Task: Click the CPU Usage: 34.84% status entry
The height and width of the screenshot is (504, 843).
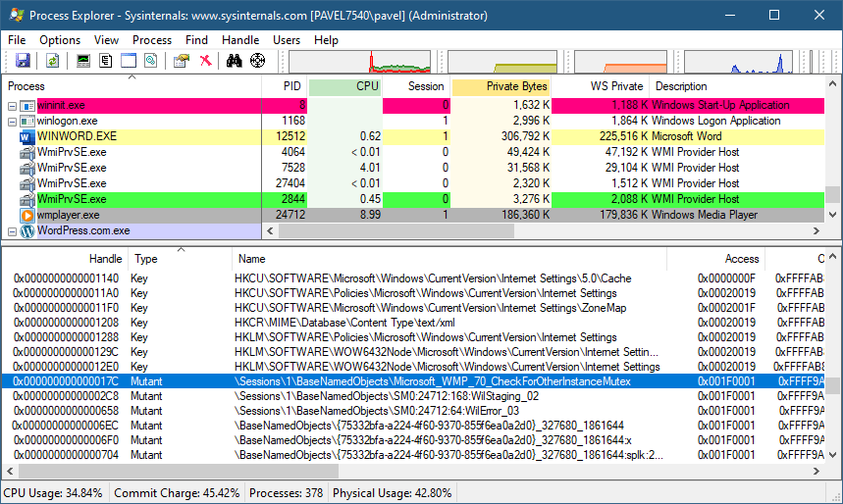Action: [x=53, y=492]
